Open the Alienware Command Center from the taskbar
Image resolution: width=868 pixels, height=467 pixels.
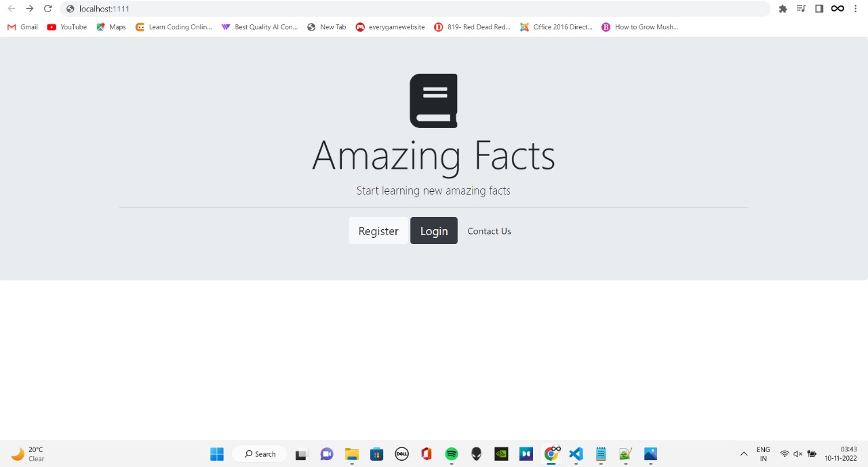[x=476, y=454]
